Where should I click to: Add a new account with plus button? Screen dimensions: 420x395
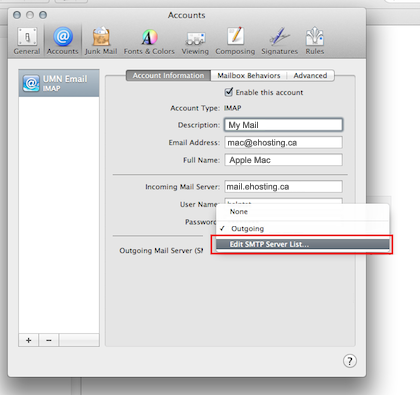click(29, 340)
